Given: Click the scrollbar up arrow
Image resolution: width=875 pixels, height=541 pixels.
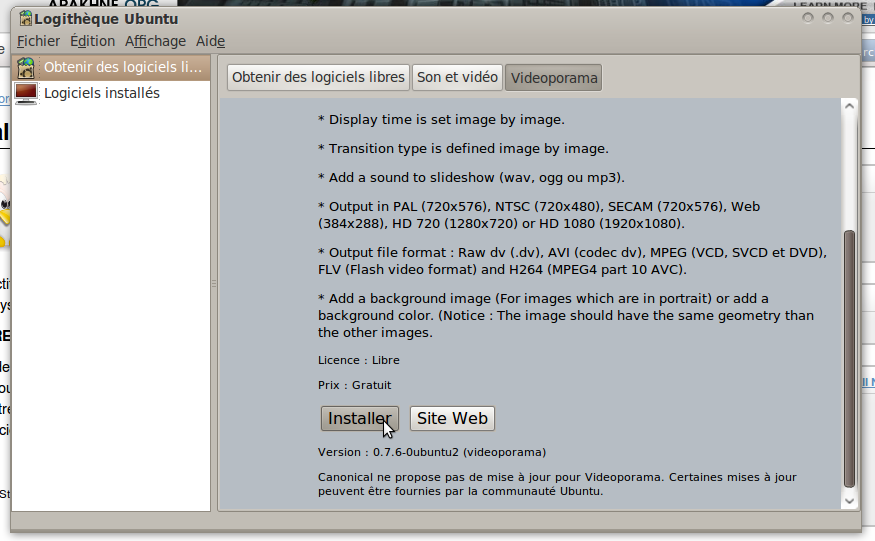Looking at the screenshot, I should pos(849,106).
